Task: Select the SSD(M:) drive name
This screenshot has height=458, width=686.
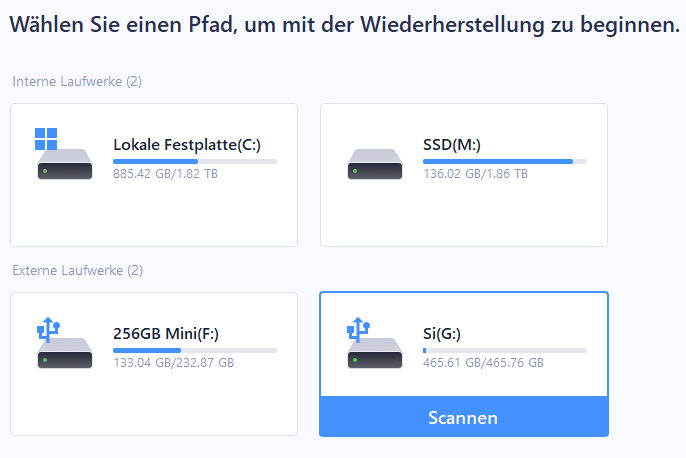Action: pyautogui.click(x=453, y=145)
